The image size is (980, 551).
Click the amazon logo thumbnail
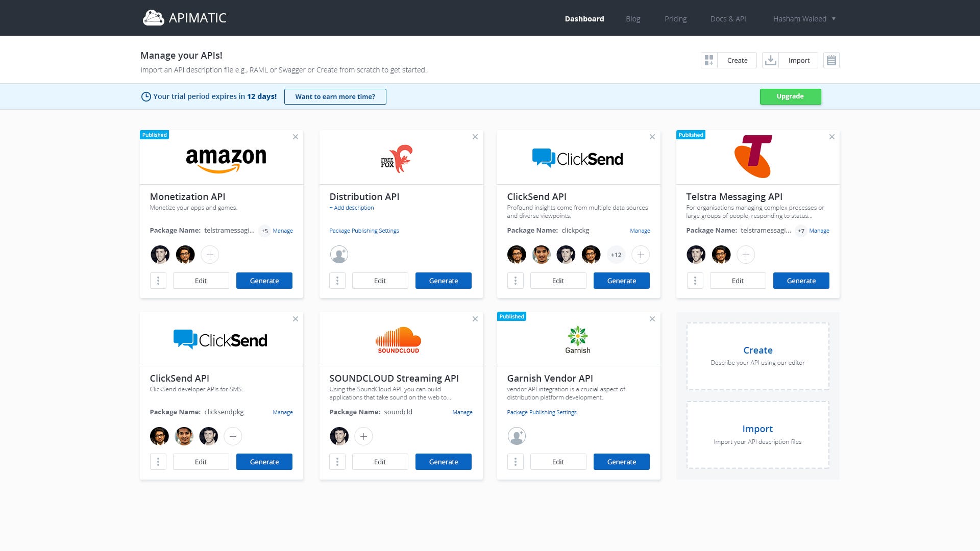[226, 160]
